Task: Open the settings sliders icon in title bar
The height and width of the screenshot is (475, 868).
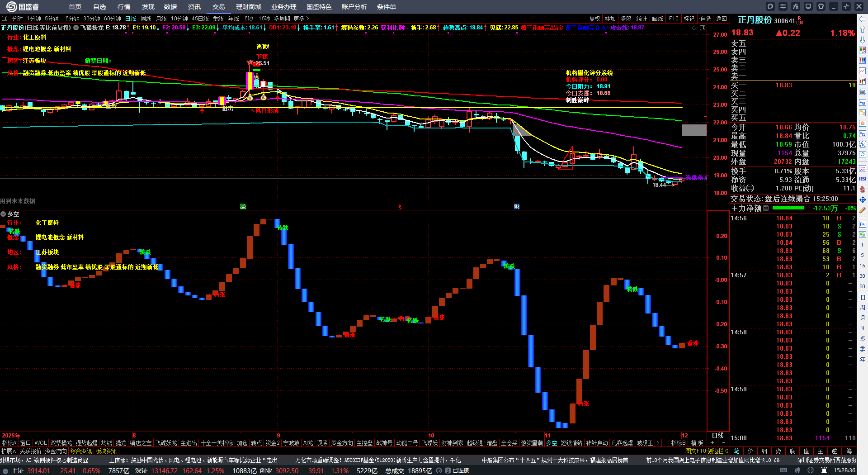Action: (x=783, y=6)
